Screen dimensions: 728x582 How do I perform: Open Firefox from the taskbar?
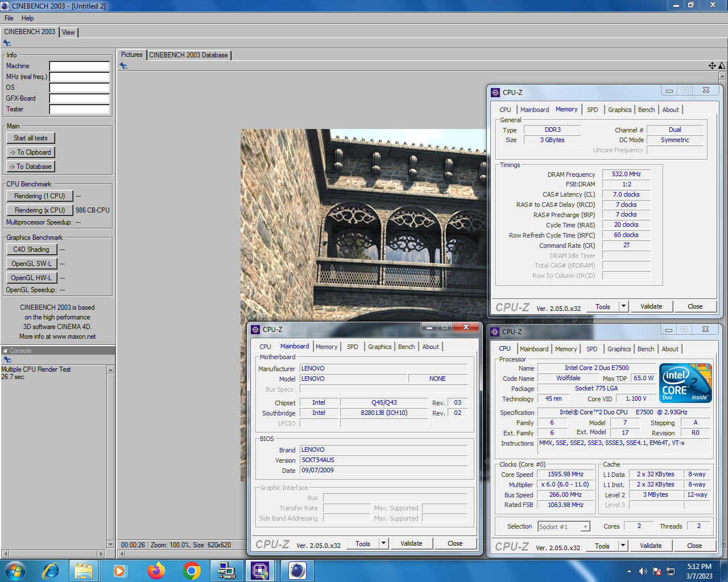click(156, 571)
